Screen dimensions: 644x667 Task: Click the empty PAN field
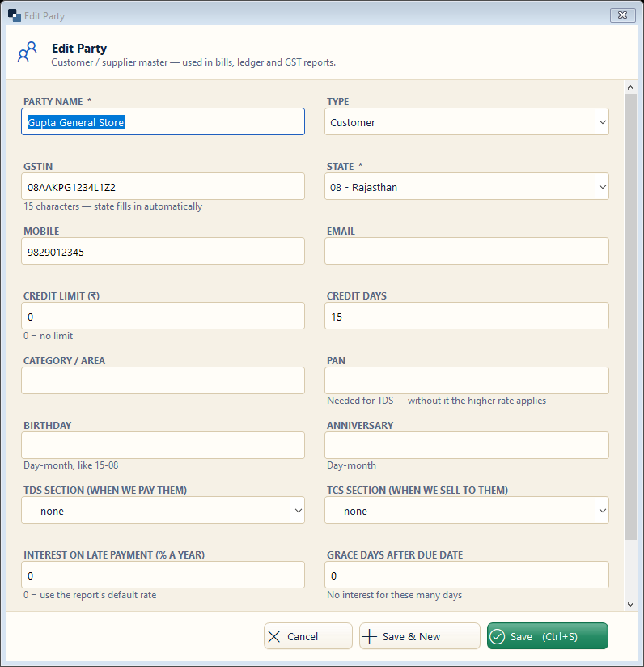(466, 380)
